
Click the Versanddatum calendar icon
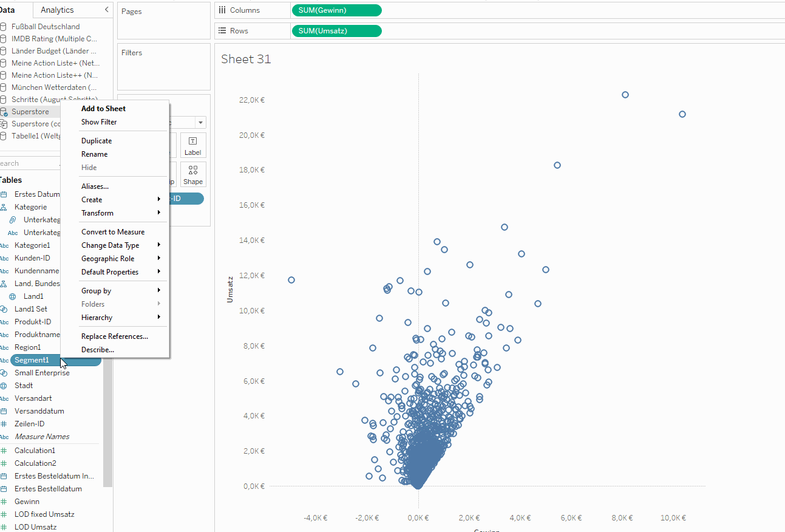(x=4, y=411)
